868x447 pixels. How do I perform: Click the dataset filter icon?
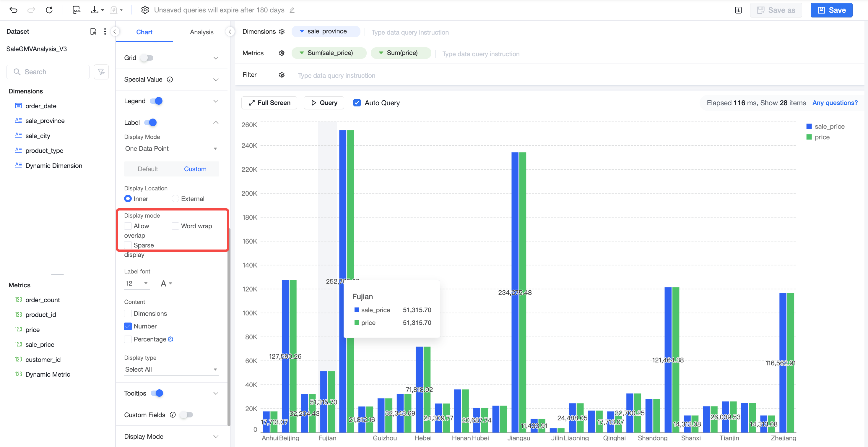[x=101, y=72]
